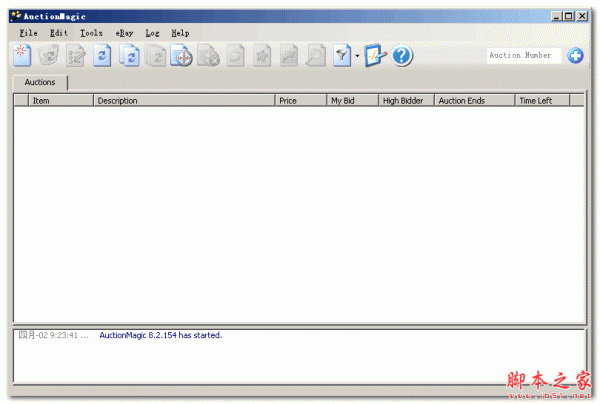Click the grayed magnifier search icon
The image size is (600, 404).
316,56
